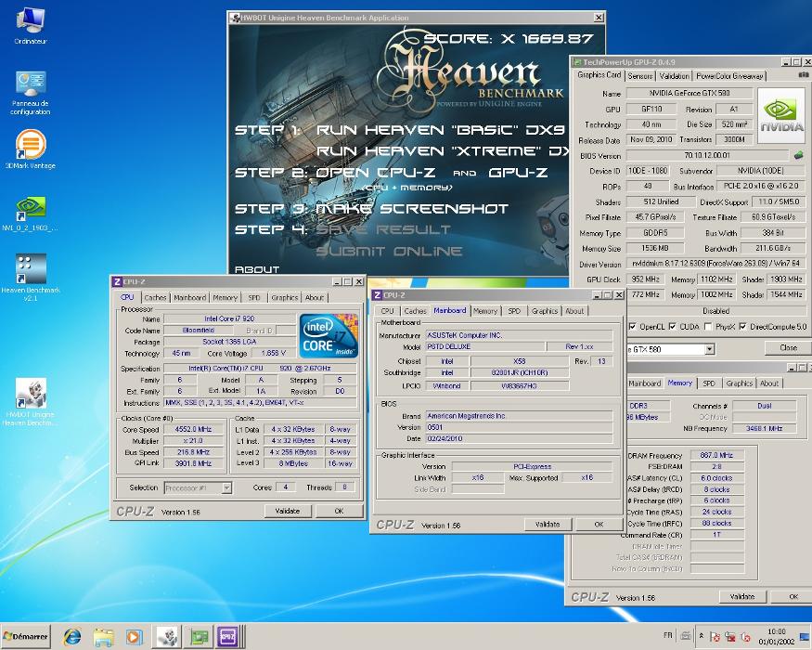Screen dimensions: 812x650
Task: Click ABOUT in the HWBOT Heaven app
Action: (x=257, y=269)
